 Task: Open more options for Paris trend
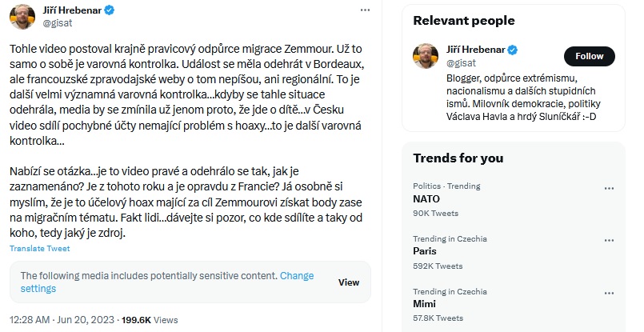609,240
